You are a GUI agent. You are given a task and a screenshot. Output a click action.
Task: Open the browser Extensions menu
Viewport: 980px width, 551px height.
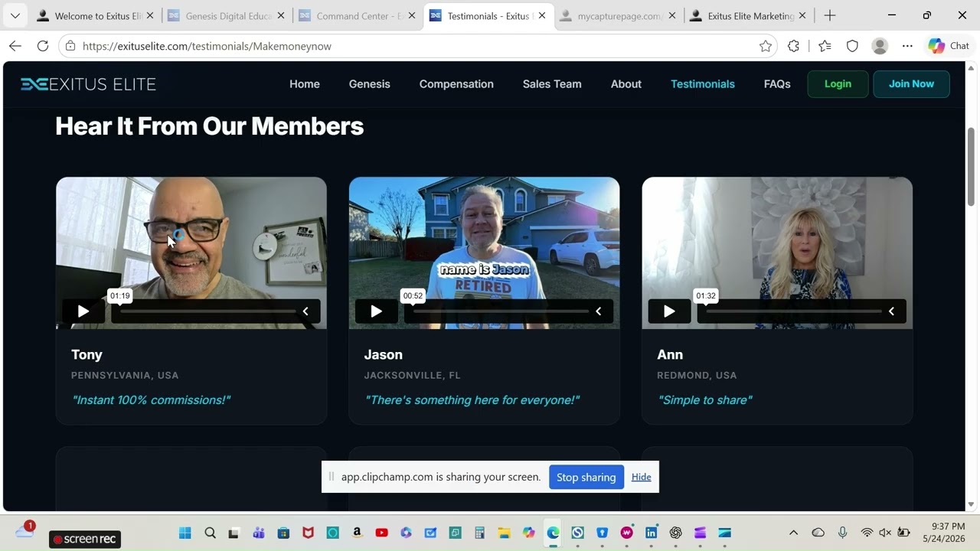[794, 46]
